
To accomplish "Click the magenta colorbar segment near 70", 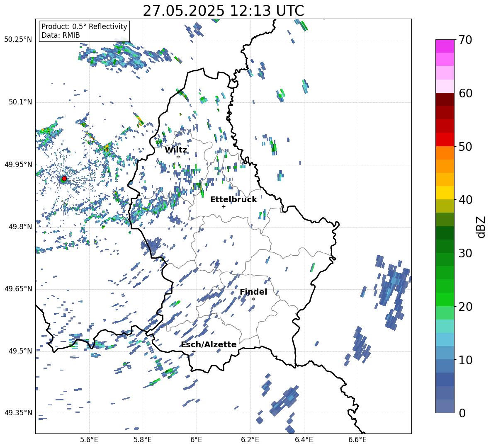I will (x=445, y=46).
